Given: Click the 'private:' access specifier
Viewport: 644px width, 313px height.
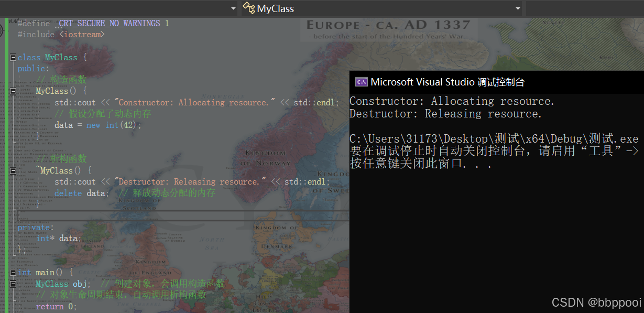Looking at the screenshot, I should 35,228.
